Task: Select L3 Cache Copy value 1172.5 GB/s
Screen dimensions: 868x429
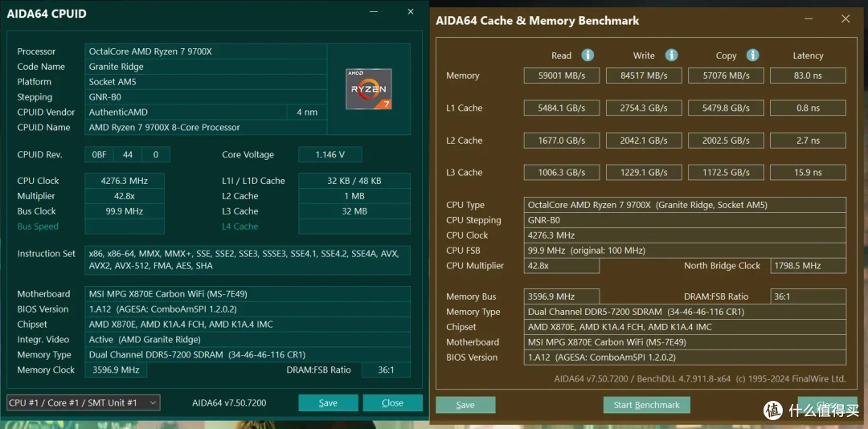Action: tap(726, 172)
